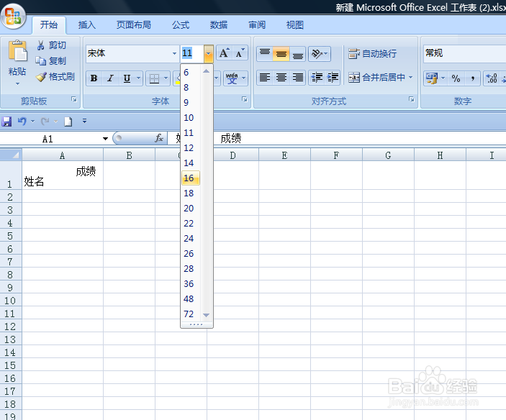Increase indent icon

point(333,78)
